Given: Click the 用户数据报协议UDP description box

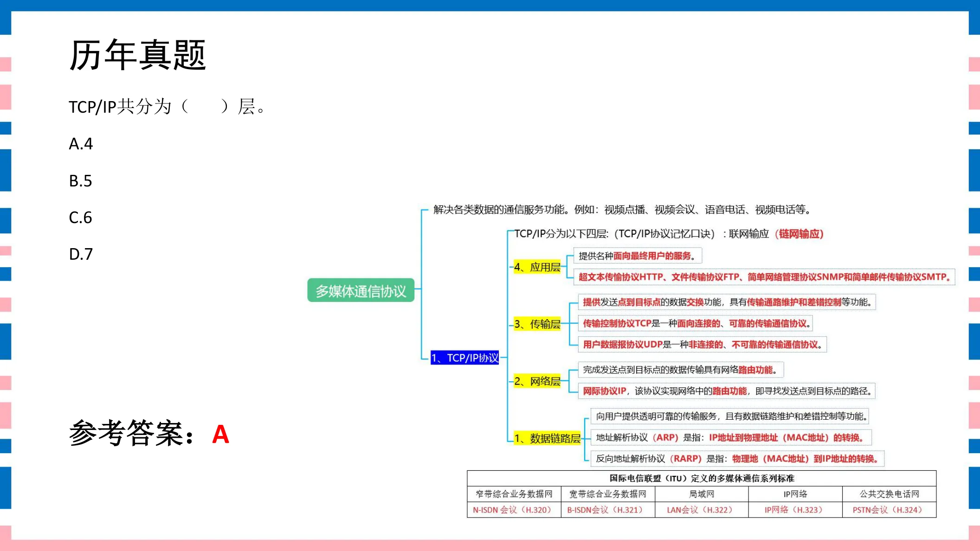Looking at the screenshot, I should tap(703, 344).
